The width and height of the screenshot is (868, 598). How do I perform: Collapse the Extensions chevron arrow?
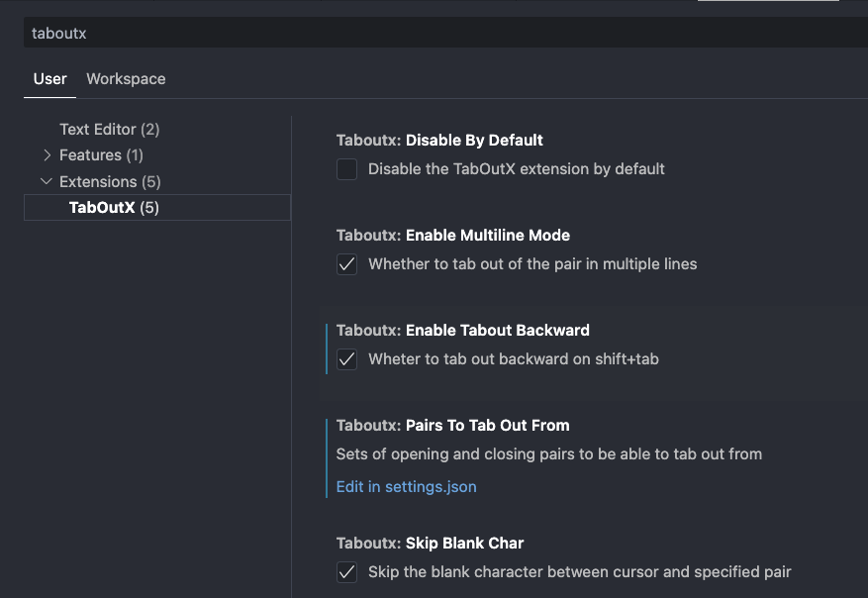point(47,182)
